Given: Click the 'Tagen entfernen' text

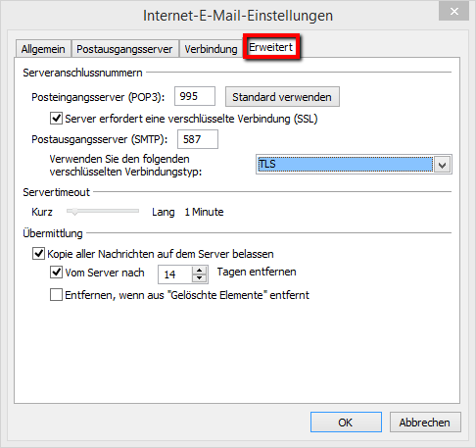Looking at the screenshot, I should 257,272.
